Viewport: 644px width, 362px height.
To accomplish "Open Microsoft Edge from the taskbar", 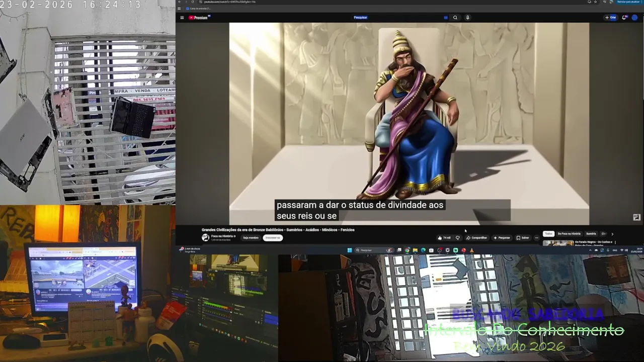I will (x=423, y=250).
